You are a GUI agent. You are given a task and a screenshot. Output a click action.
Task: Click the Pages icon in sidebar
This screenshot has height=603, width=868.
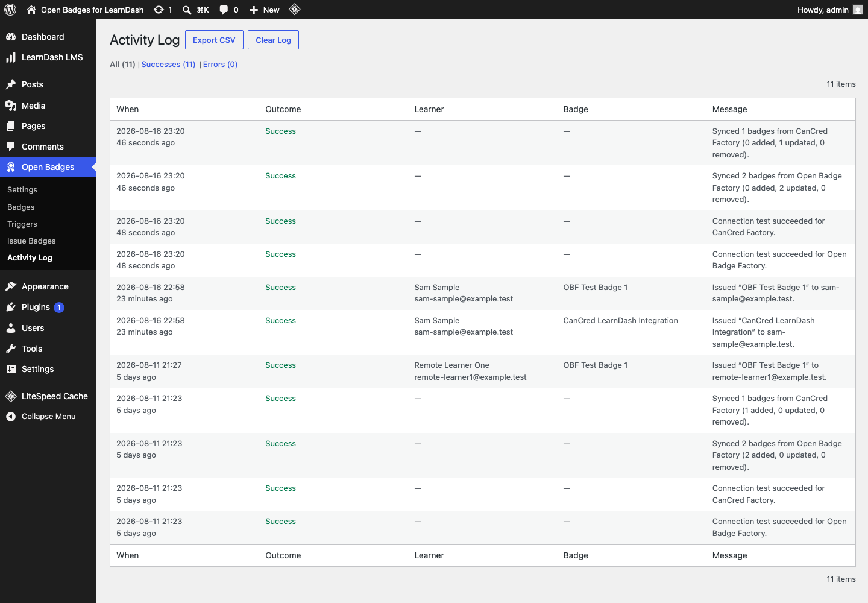point(11,126)
